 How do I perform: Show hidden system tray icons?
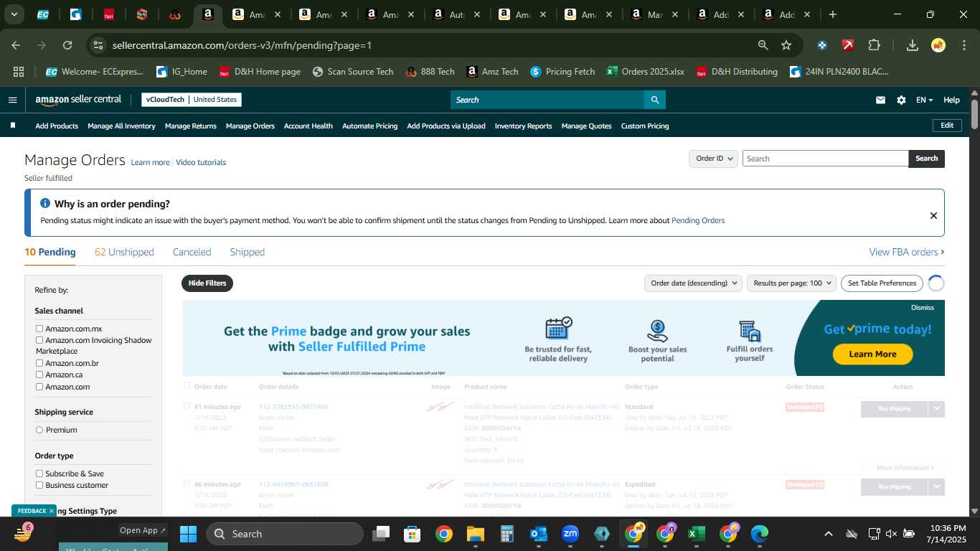click(828, 534)
